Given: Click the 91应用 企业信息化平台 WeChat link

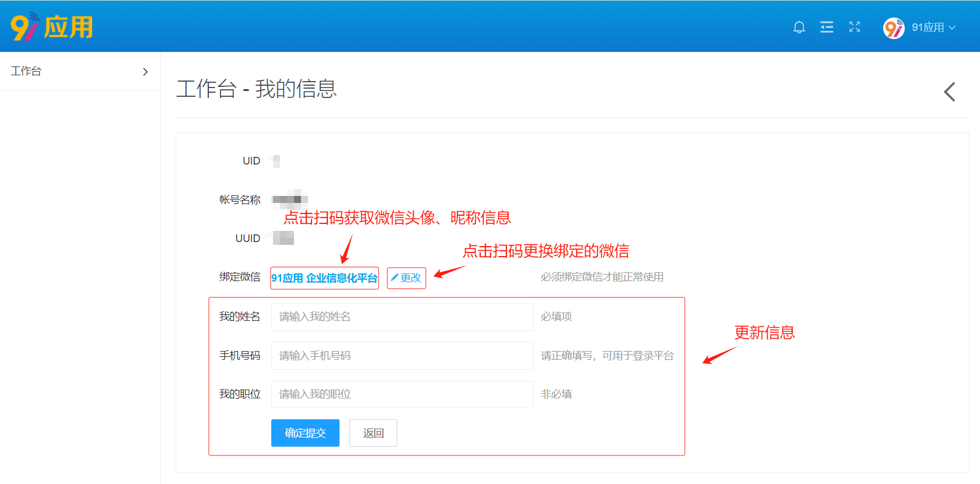Looking at the screenshot, I should pyautogui.click(x=324, y=278).
